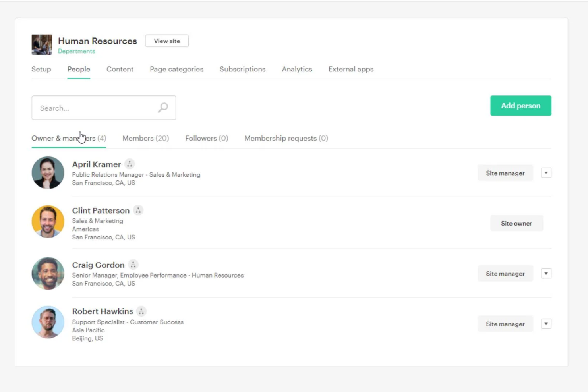This screenshot has height=392, width=588.
Task: Go to the Analytics tab
Action: 296,69
